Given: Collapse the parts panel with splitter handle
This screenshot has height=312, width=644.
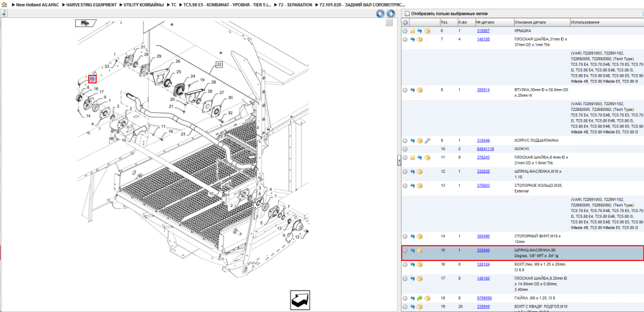Looking at the screenshot, I should (x=399, y=161).
